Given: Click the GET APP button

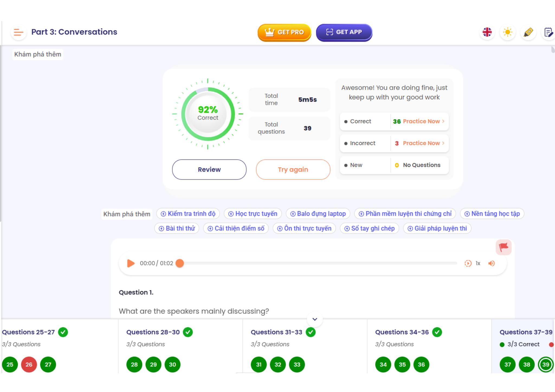Looking at the screenshot, I should (x=344, y=32).
